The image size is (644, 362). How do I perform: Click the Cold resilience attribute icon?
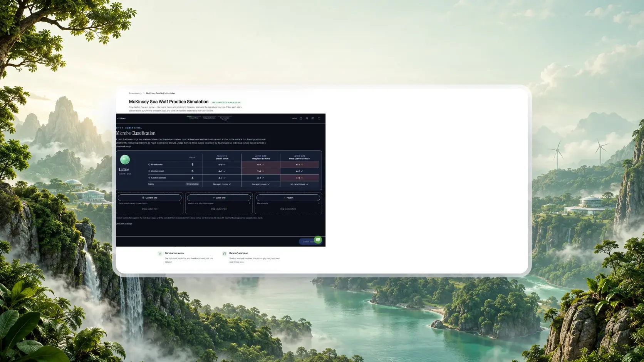149,178
